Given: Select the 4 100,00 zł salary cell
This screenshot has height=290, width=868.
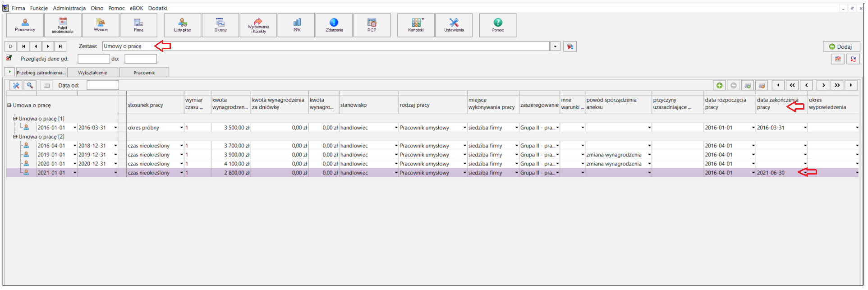Looking at the screenshot, I should [231, 164].
